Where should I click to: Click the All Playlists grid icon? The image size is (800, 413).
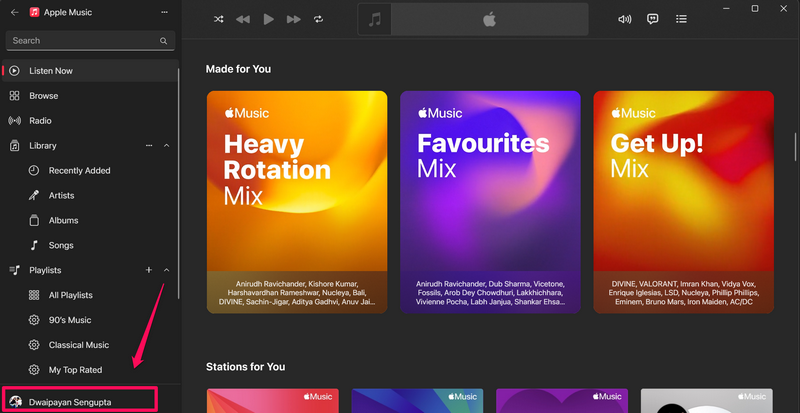point(34,296)
